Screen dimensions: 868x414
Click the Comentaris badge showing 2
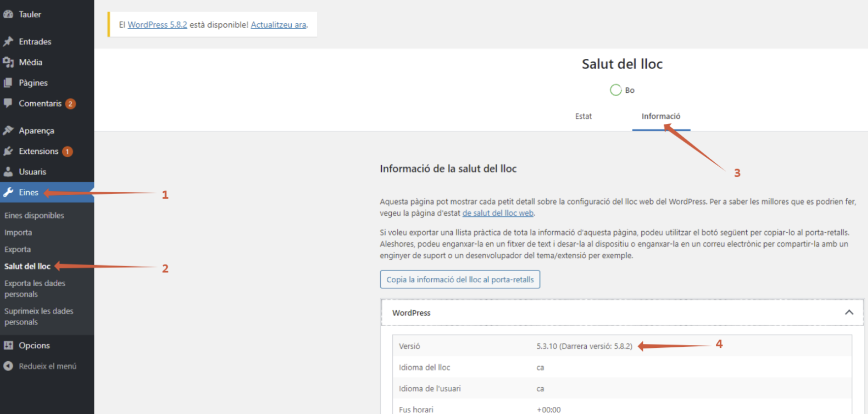[70, 103]
